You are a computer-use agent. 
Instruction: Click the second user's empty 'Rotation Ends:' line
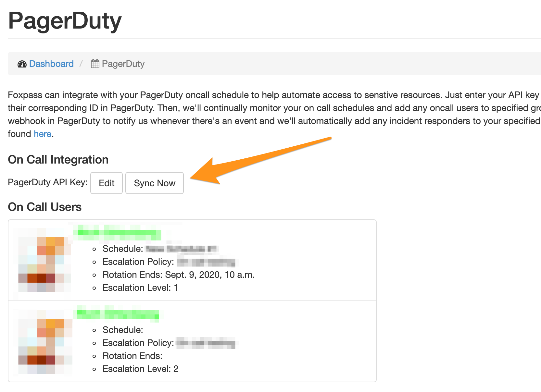pyautogui.click(x=132, y=356)
